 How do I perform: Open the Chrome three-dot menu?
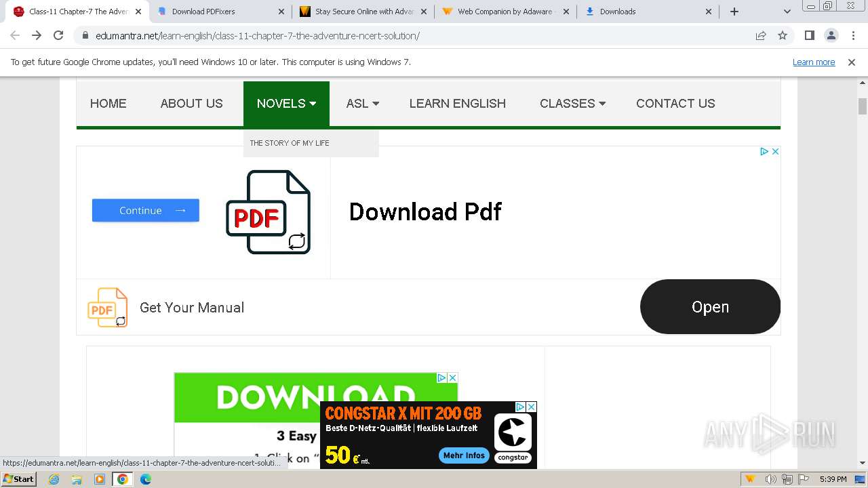coord(853,35)
